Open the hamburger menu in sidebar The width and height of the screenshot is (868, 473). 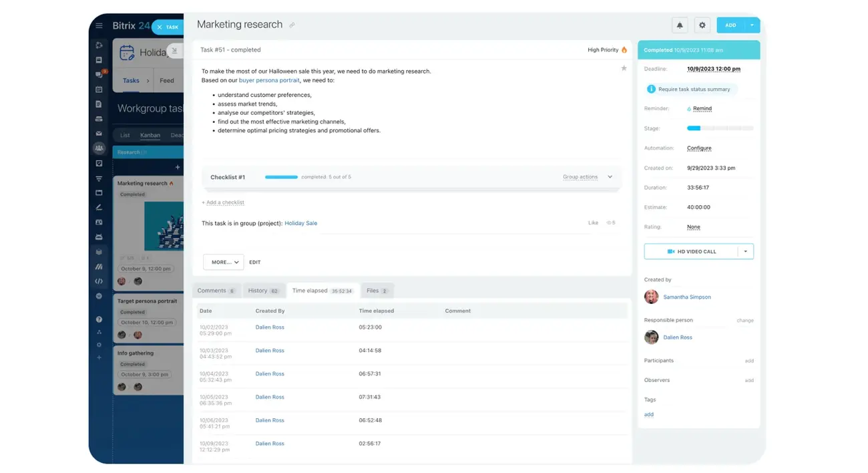coord(99,26)
